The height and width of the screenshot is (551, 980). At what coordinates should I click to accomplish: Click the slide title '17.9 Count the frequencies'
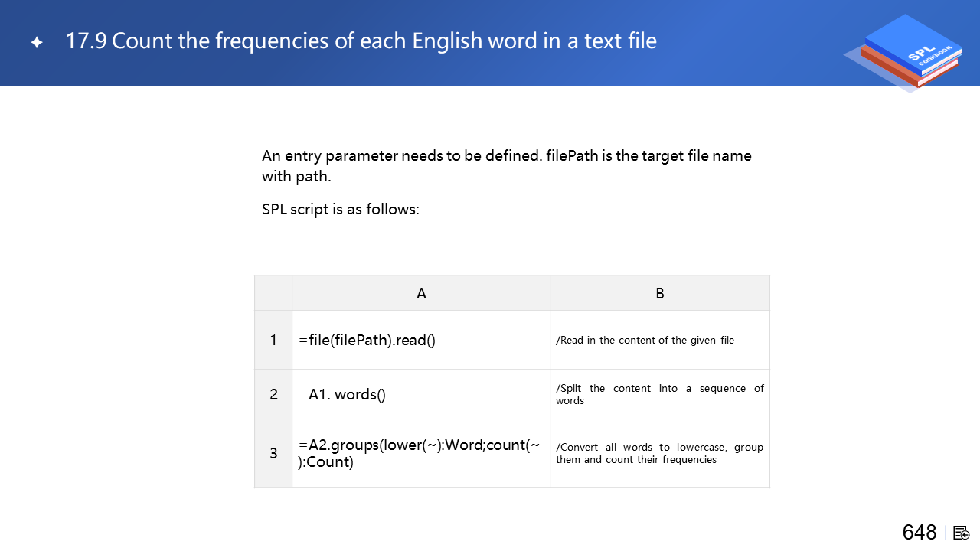tap(361, 41)
